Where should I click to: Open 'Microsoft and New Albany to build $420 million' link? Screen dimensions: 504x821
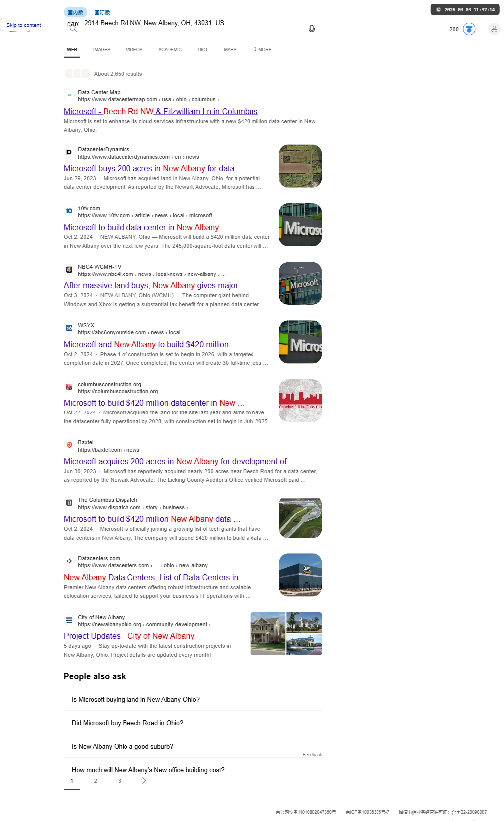tap(151, 345)
